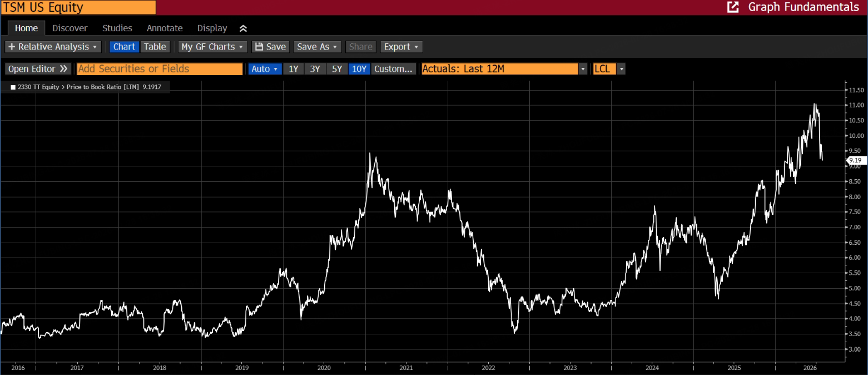Click the Add Securities or Fields box

pyautogui.click(x=160, y=69)
